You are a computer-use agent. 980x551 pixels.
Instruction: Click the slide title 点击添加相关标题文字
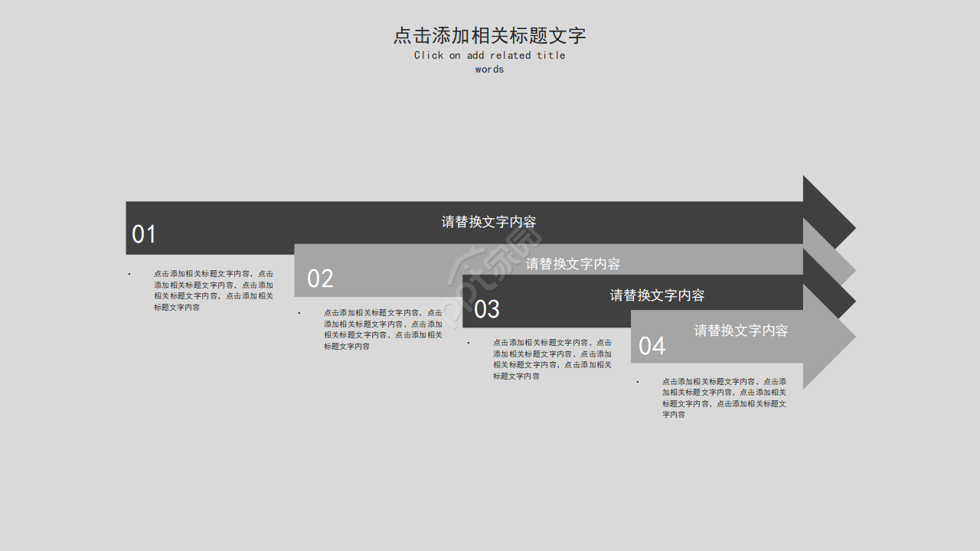pyautogui.click(x=489, y=35)
